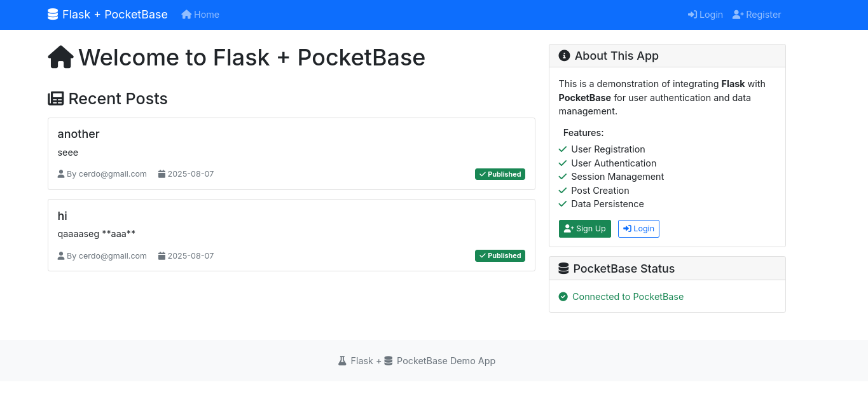Image resolution: width=868 pixels, height=394 pixels.
Task: Click the user icon on the "another" post
Action: [61, 173]
